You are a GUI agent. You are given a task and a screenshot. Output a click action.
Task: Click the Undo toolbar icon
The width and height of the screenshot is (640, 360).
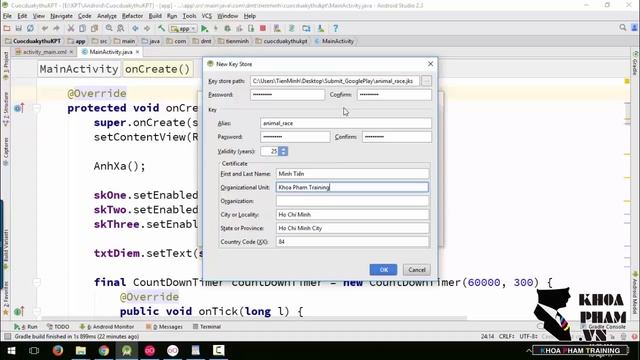pyautogui.click(x=44, y=28)
